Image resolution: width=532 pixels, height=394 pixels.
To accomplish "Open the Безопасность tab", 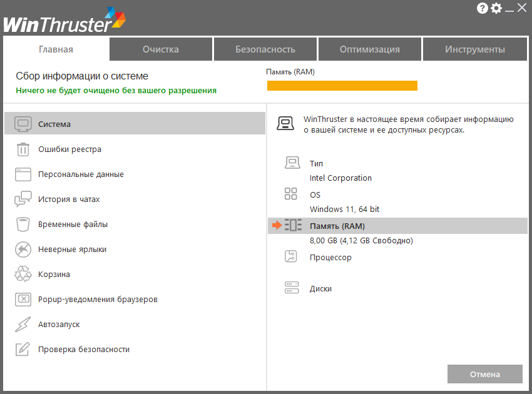I will click(x=265, y=49).
